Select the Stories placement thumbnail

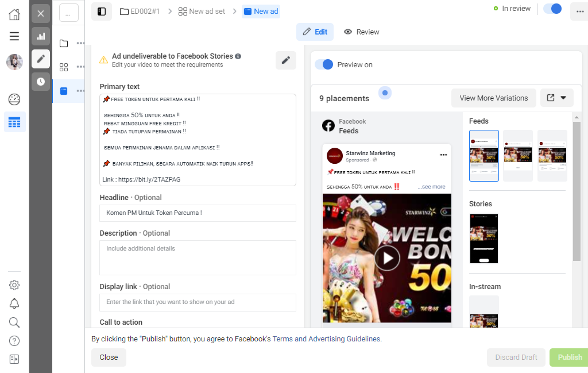[x=484, y=239]
